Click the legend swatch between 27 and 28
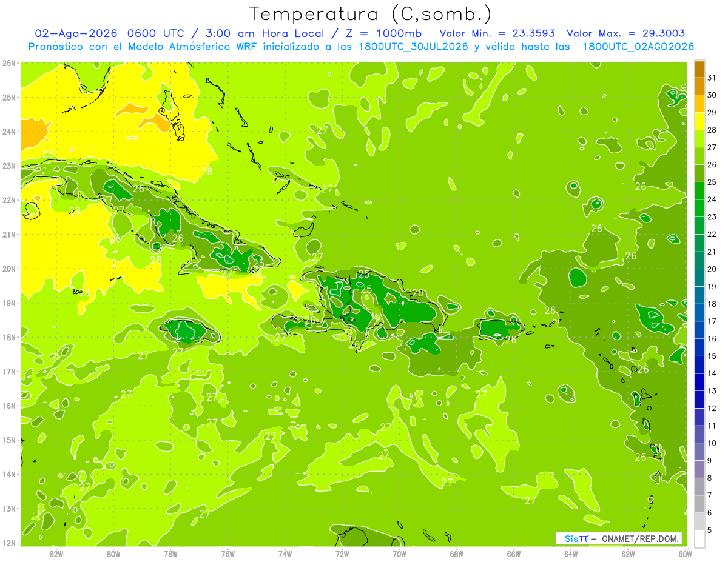Viewport: 728px width, 562px height. click(x=699, y=139)
